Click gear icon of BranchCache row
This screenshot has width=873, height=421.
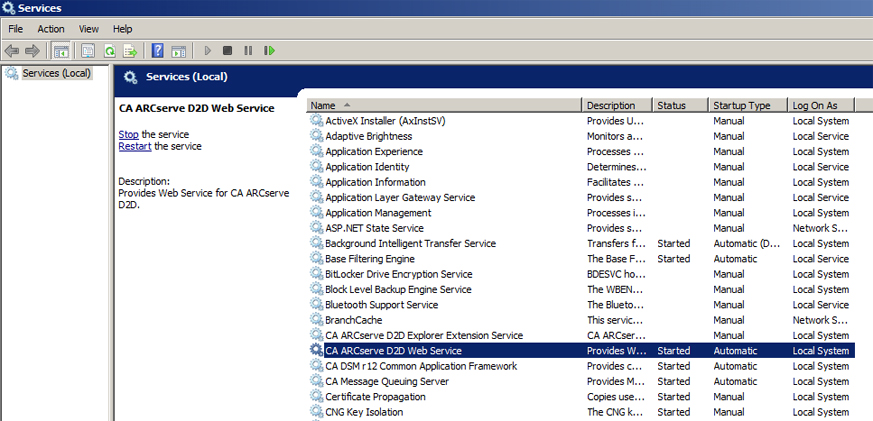tap(316, 320)
